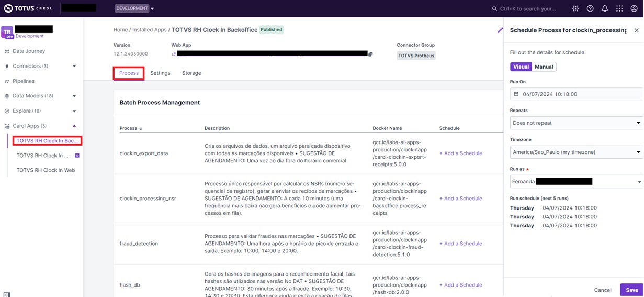This screenshot has height=297, width=644.
Task: Open the Repeats dropdown
Action: click(577, 123)
